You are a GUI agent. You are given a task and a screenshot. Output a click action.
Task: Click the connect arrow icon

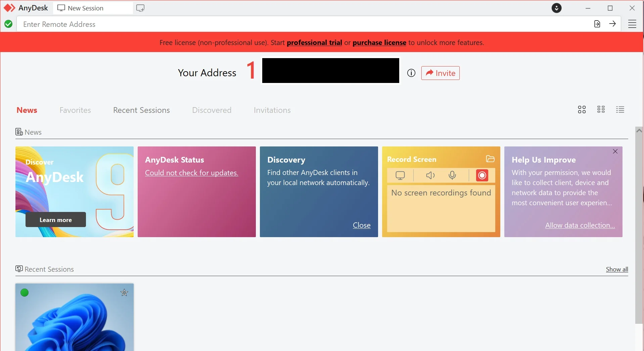(x=612, y=24)
